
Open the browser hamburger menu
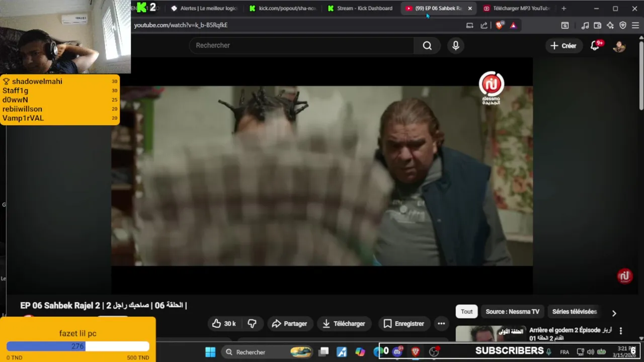tap(635, 25)
